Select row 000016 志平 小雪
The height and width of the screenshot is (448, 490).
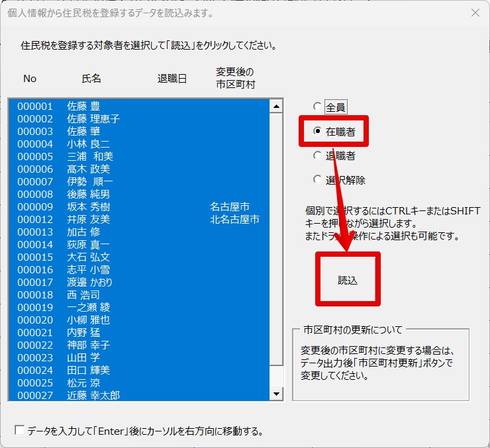point(139,269)
